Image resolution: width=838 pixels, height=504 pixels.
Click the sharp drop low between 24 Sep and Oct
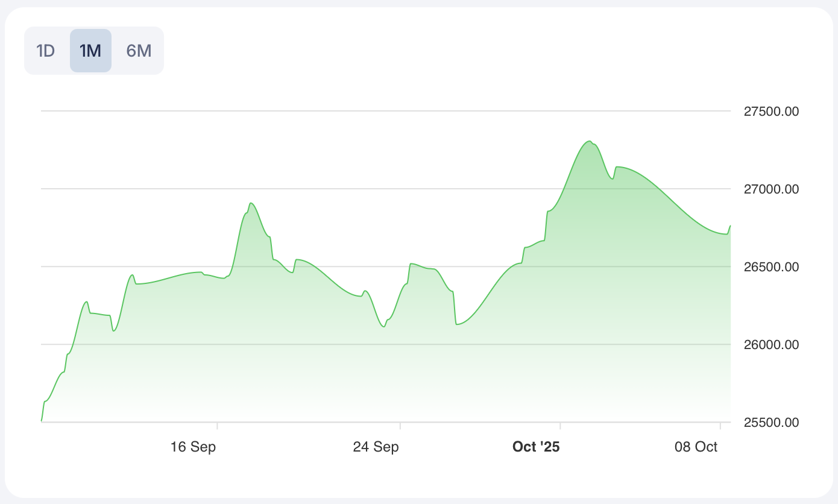coord(458,324)
